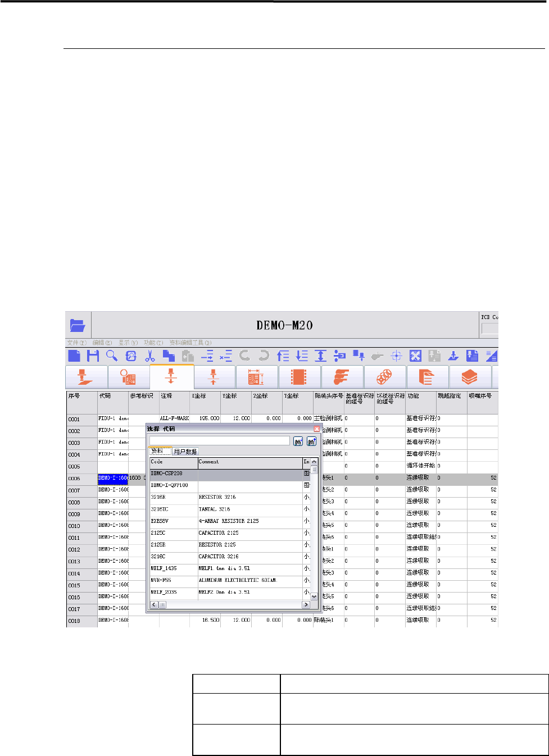This screenshot has width=549, height=756.
Task: Open the 文件(F) menu
Action: point(77,343)
